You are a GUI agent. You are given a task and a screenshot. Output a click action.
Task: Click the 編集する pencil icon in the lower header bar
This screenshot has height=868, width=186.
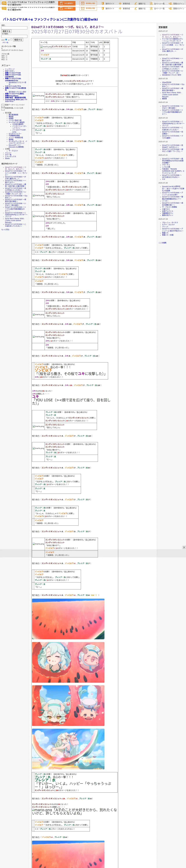136,8
